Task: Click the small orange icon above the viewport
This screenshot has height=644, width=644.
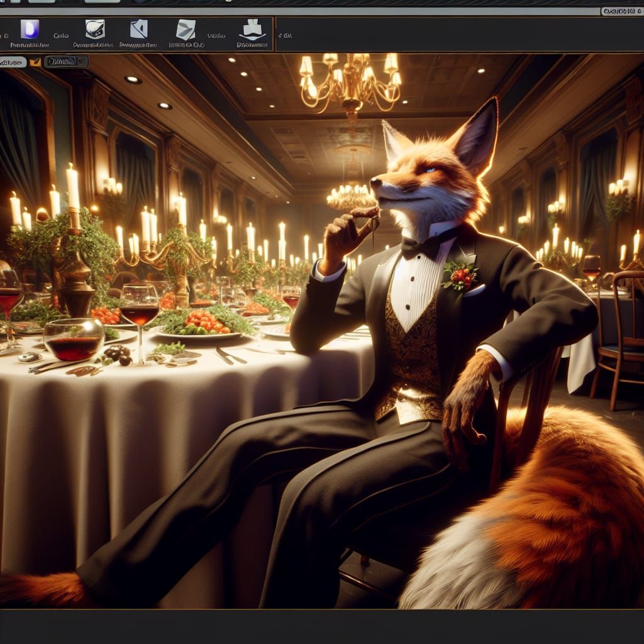Action: (35, 62)
